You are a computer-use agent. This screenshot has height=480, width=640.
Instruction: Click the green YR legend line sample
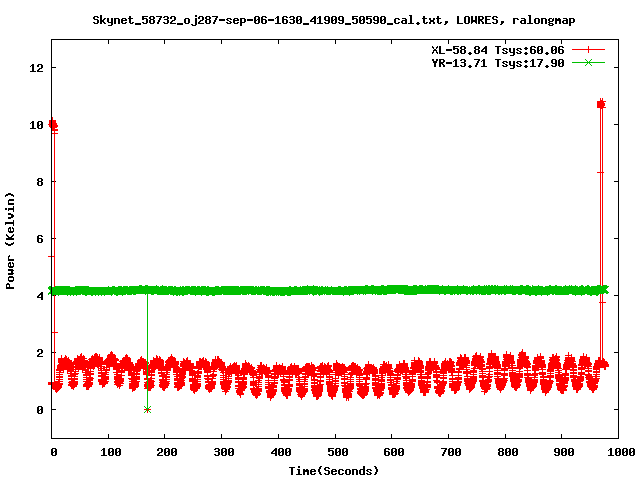click(x=588, y=62)
